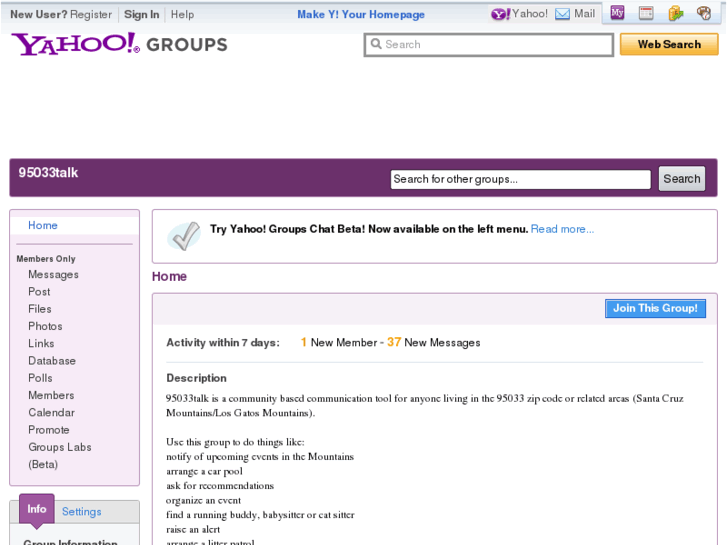Select Home in the left menu

43,225
